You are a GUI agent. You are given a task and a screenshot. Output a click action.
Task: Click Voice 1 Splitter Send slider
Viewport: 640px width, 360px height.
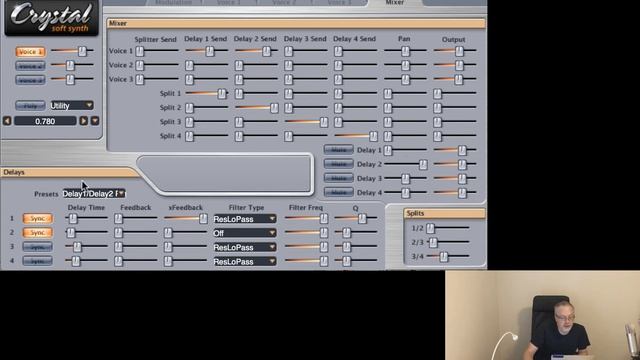point(157,51)
